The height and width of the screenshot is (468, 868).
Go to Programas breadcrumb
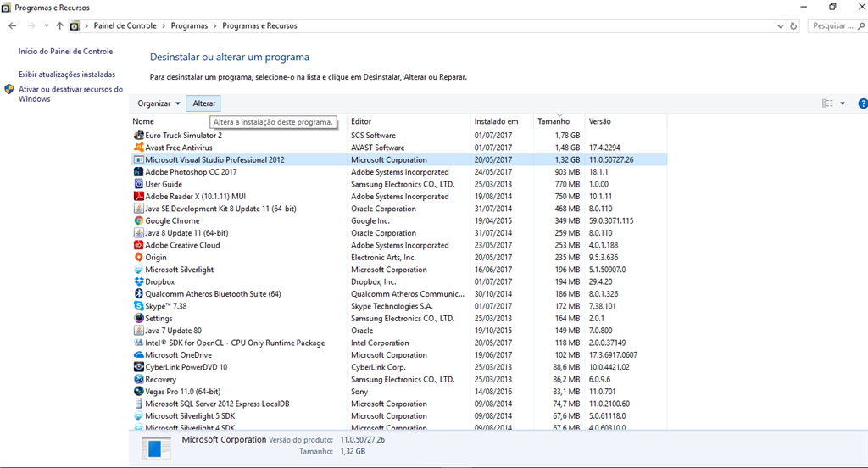tap(189, 25)
